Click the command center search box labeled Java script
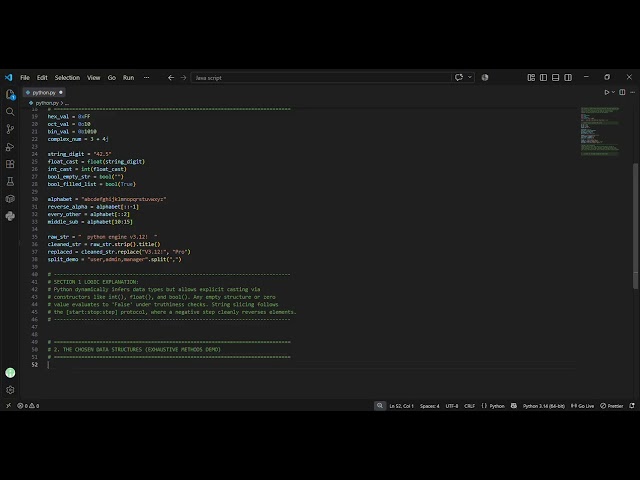Screen dimensions: 640x480 click(x=321, y=78)
